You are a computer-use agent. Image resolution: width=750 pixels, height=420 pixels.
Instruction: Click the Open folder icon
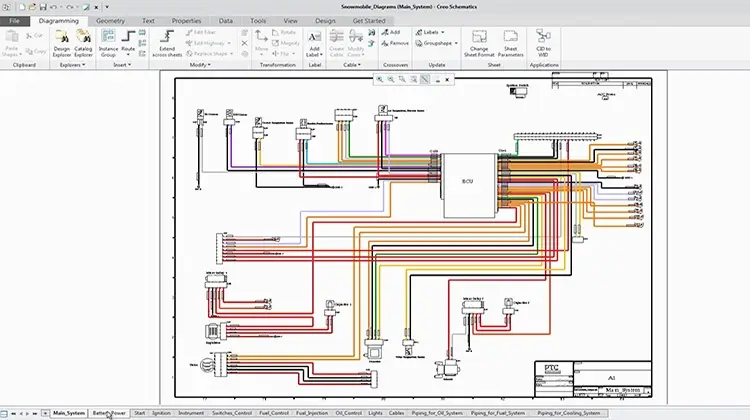tap(32, 7)
